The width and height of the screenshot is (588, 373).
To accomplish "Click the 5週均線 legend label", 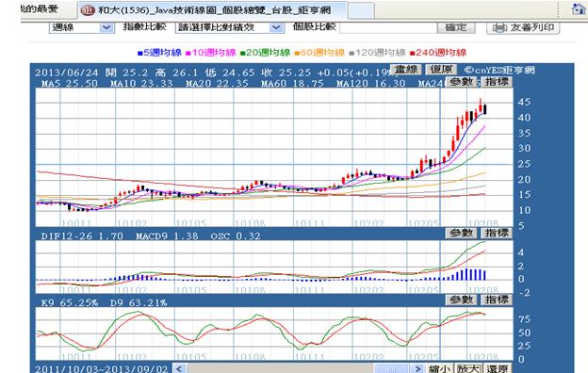I will 160,53.
